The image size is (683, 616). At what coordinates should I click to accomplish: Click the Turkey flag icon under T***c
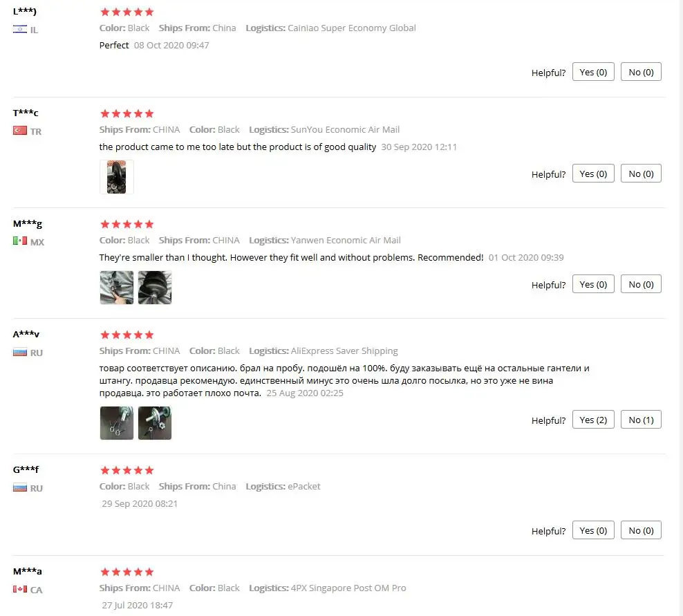[x=19, y=131]
